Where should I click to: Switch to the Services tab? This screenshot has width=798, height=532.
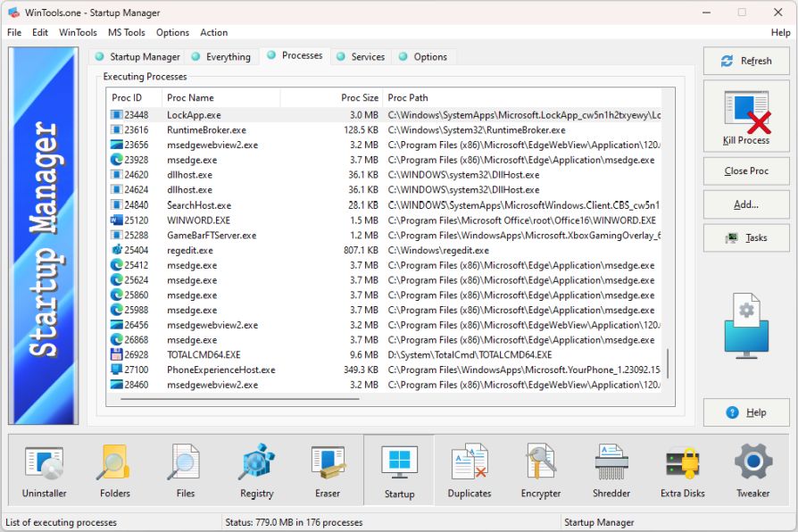click(361, 57)
